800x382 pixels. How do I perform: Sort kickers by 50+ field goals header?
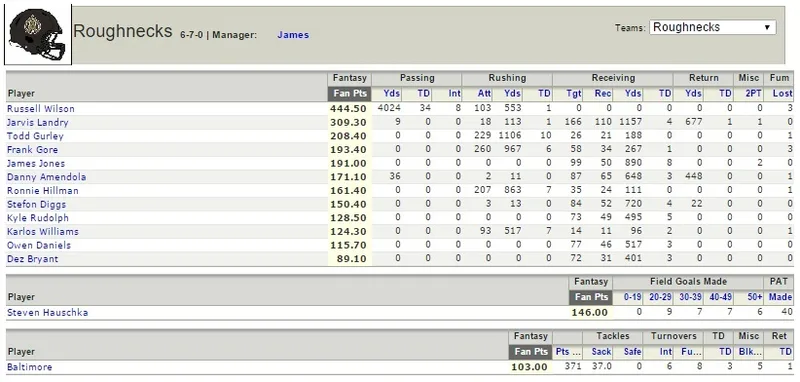(754, 297)
